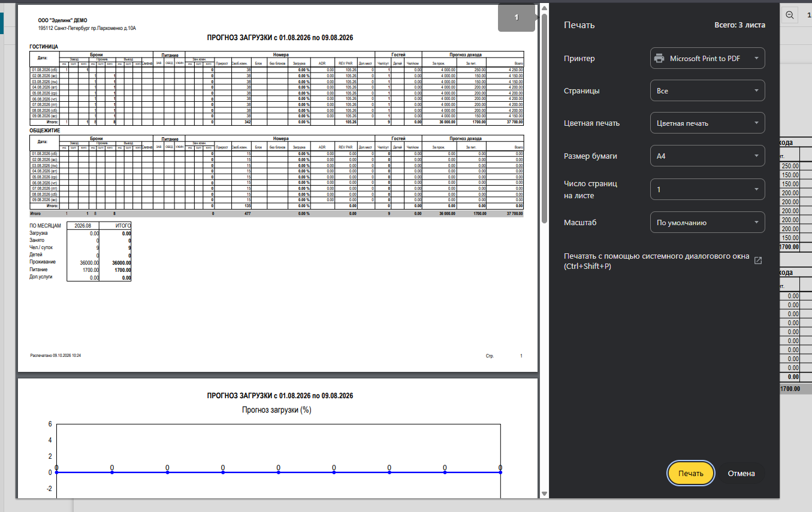Click the preview scrollbar thumb
Viewport: 812px width, 512px height.
(x=544, y=118)
